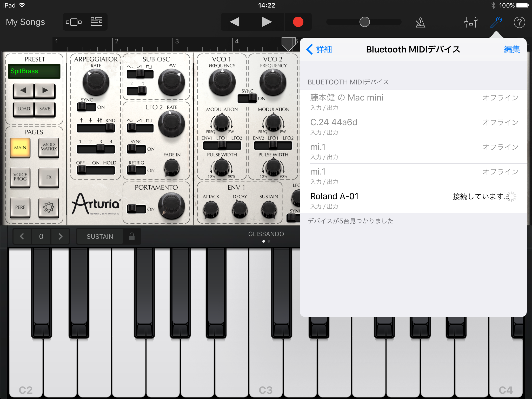Click VCO 1 MODULATION knob

tap(222, 122)
